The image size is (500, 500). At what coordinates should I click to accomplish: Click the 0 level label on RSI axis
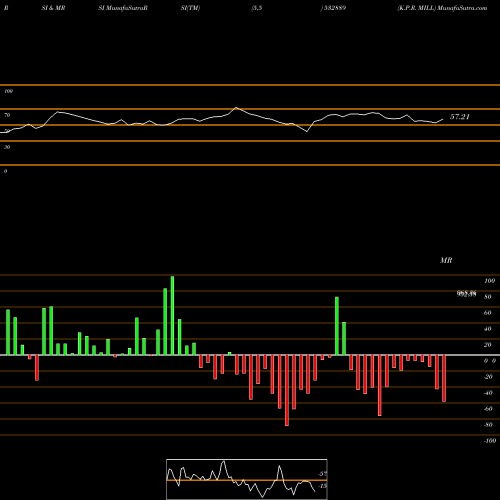(x=5, y=171)
